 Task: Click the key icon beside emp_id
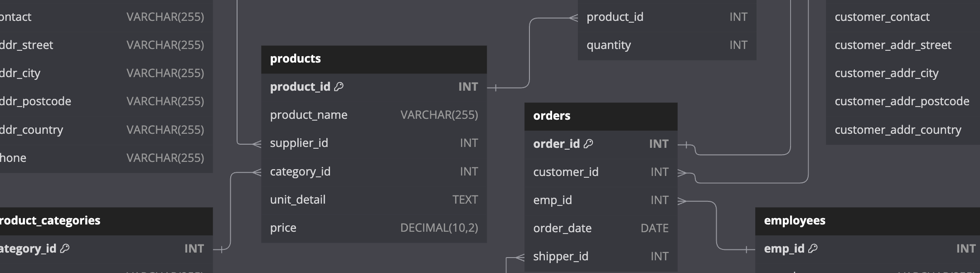(813, 249)
